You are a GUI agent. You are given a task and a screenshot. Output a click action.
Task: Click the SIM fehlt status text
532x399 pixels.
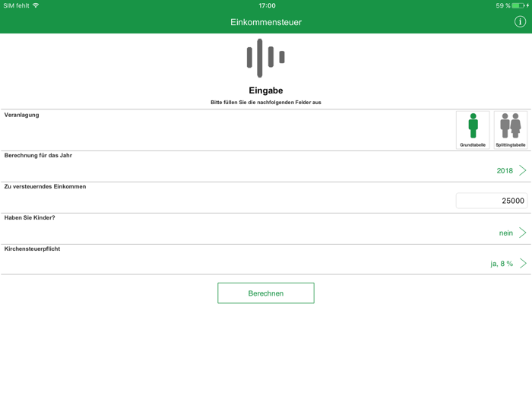point(16,6)
